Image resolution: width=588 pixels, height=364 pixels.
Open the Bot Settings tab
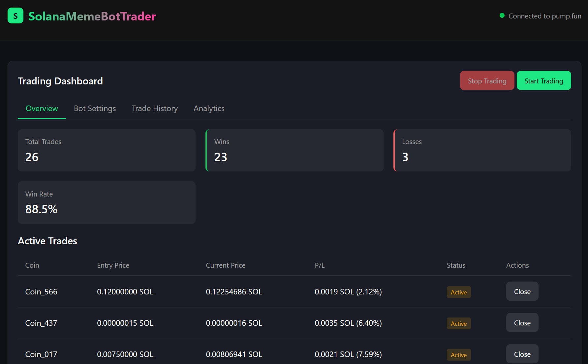click(95, 108)
